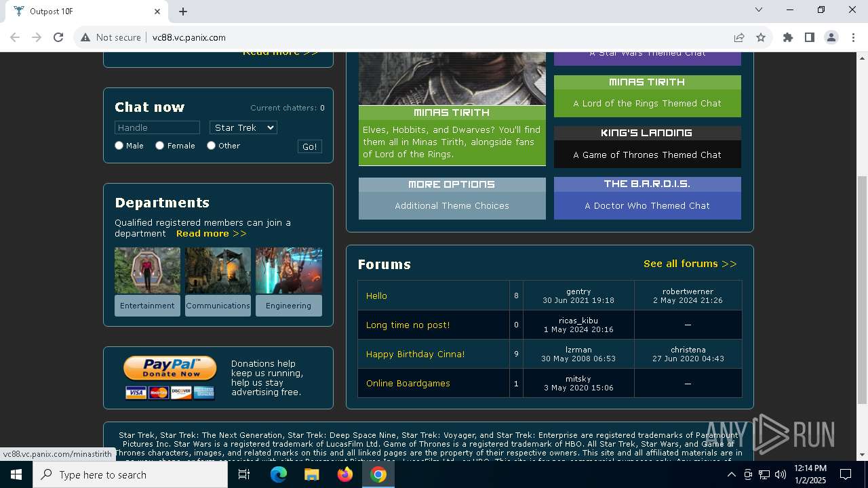Launch Microsoft Edge from the taskbar
Screen dimensions: 868x488
point(279,474)
